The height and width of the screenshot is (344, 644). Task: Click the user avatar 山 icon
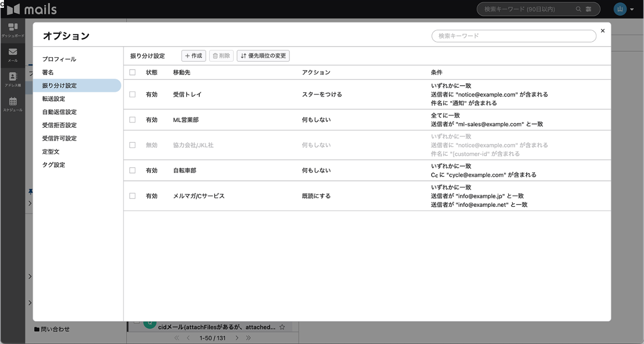(x=620, y=9)
